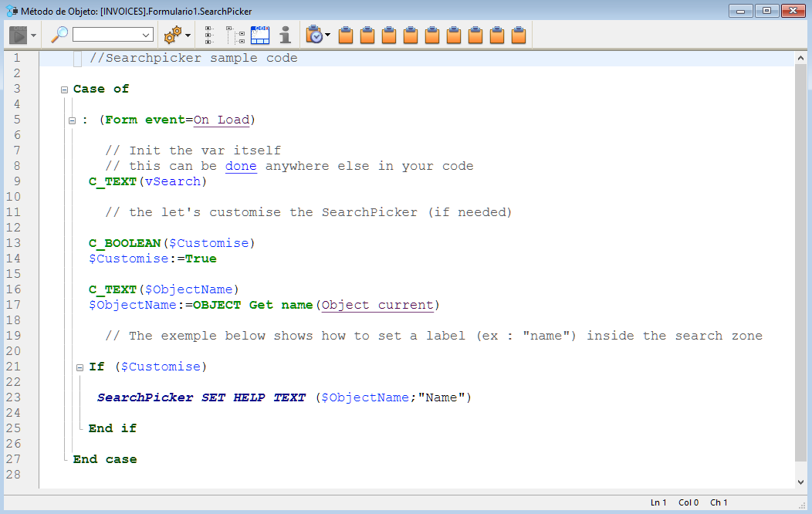This screenshot has height=514, width=812.
Task: Open the dropdown arrow beside the gears icon
Action: (188, 36)
